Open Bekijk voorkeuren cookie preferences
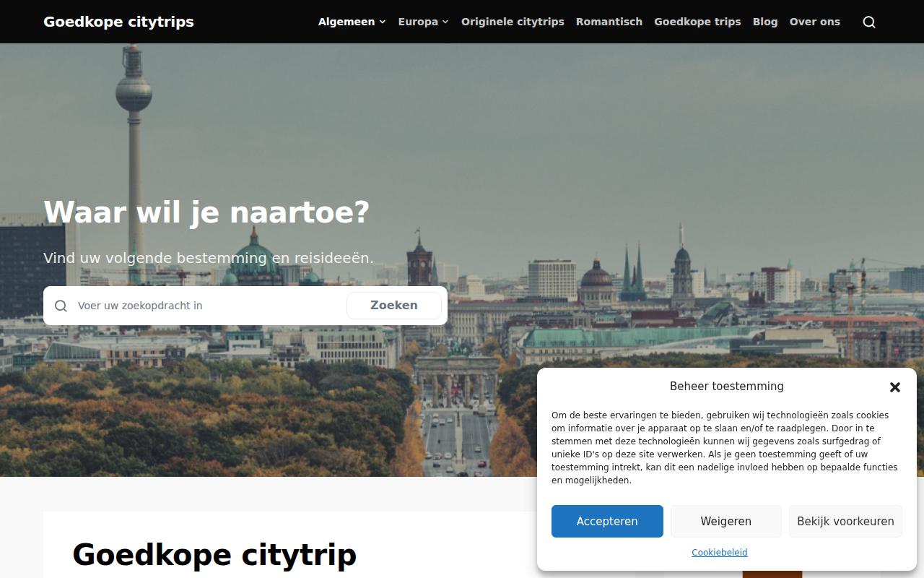The height and width of the screenshot is (578, 924). [x=845, y=521]
